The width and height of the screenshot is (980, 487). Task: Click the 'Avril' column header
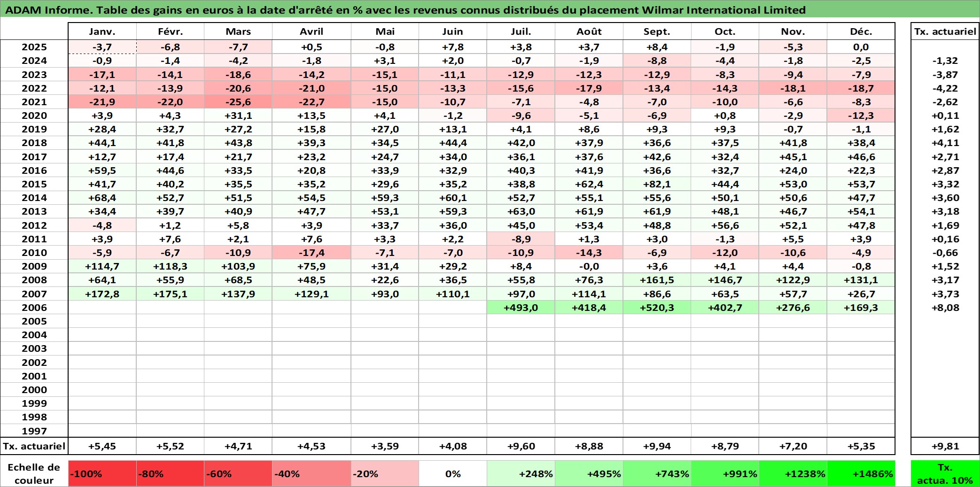click(x=311, y=31)
